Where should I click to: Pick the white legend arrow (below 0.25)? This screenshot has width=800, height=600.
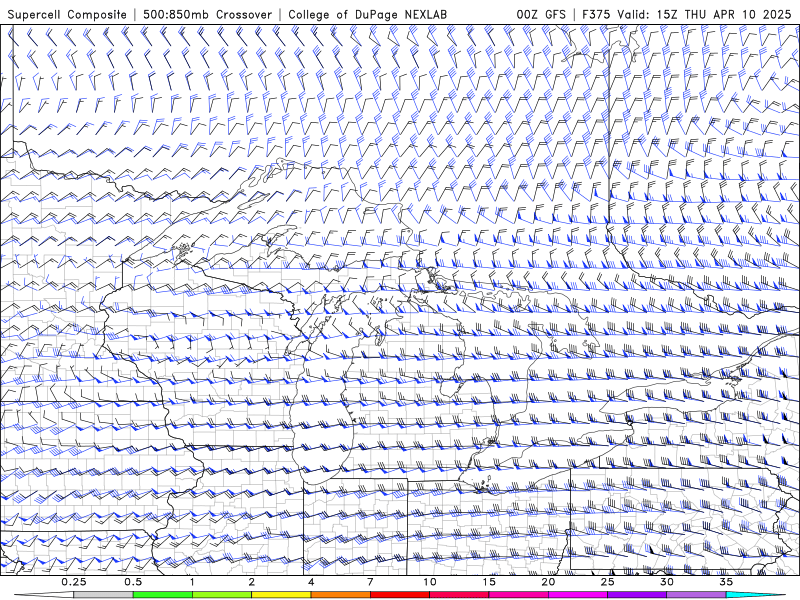click(x=44, y=595)
